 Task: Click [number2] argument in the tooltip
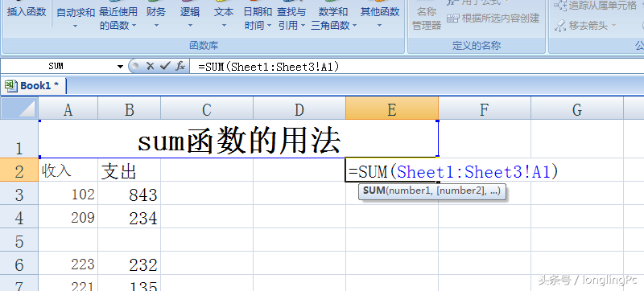[460, 191]
